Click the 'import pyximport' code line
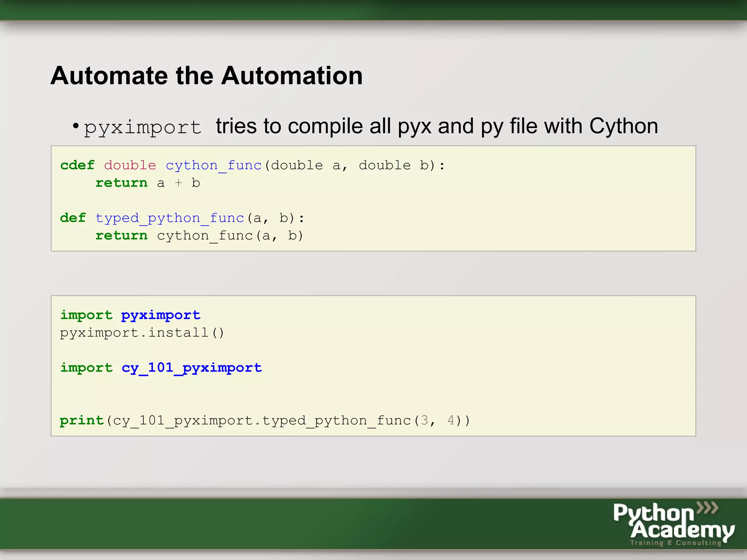The width and height of the screenshot is (747, 560). pyautogui.click(x=130, y=315)
